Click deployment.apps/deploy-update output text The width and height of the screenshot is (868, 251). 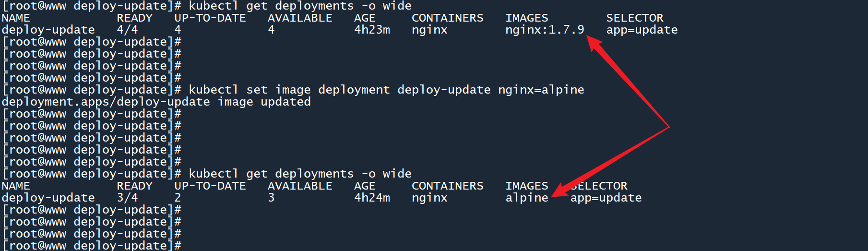click(x=106, y=102)
